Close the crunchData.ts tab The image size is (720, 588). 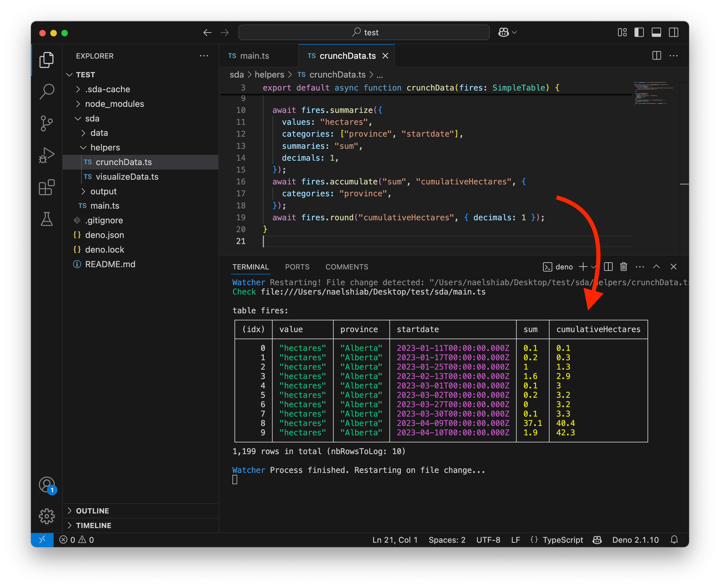click(385, 55)
